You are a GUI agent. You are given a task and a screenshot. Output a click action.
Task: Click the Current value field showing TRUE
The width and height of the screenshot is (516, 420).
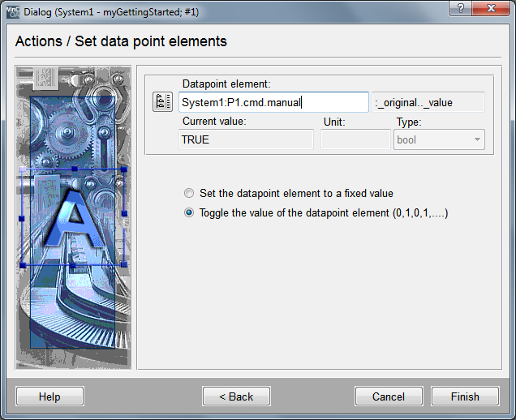click(246, 140)
